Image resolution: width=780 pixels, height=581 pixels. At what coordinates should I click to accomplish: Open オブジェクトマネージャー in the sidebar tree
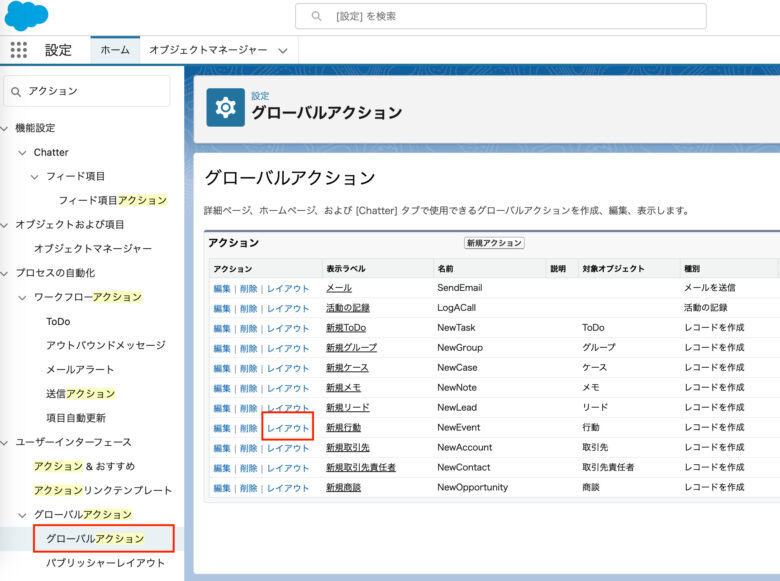tap(93, 249)
